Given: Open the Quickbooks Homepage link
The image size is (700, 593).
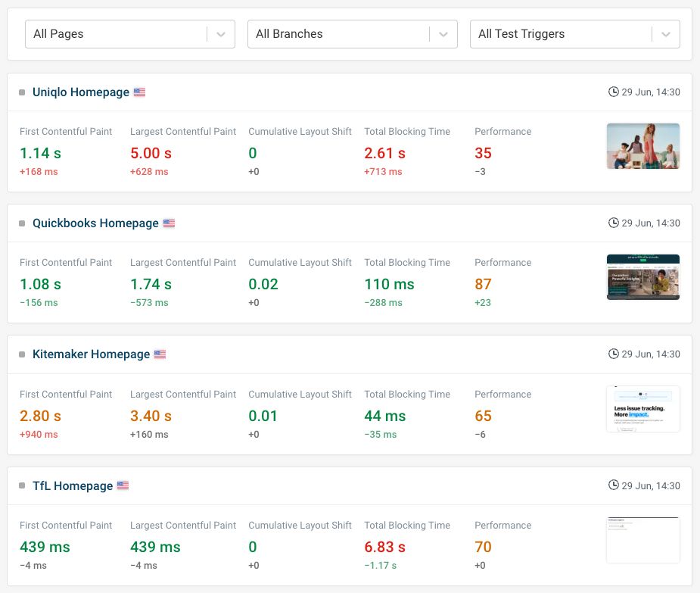Looking at the screenshot, I should [x=95, y=223].
